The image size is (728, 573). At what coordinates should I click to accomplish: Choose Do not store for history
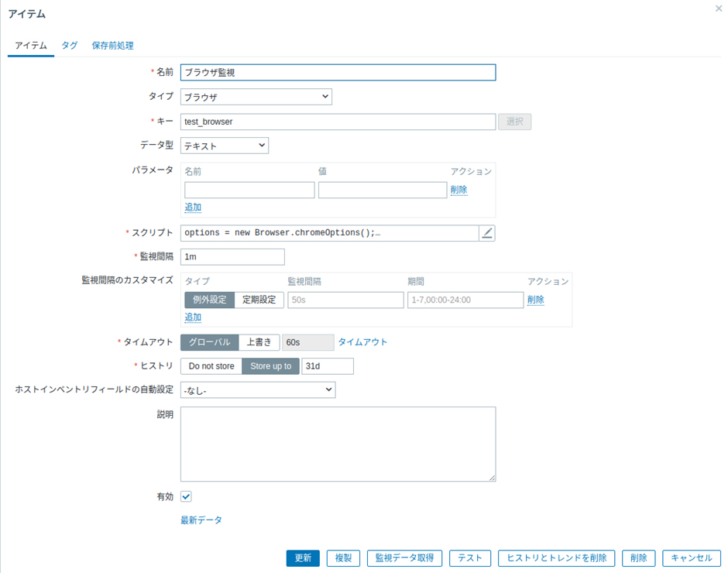(211, 366)
